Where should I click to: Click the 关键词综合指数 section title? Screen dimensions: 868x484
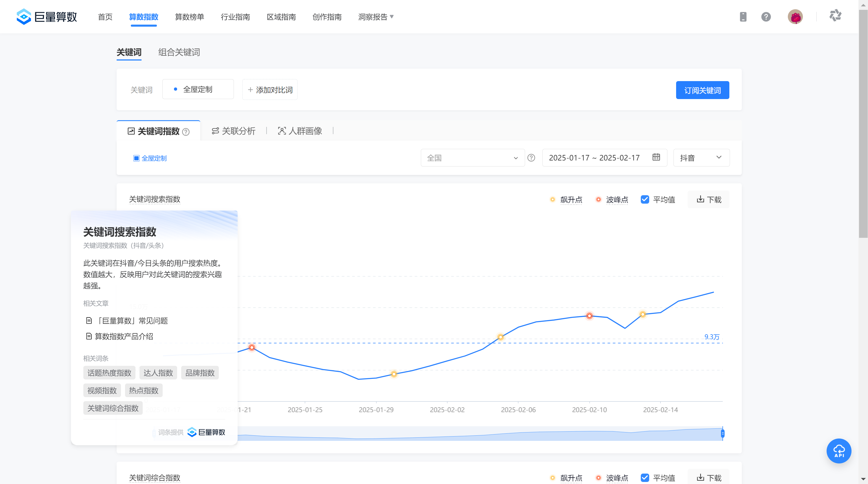pos(154,478)
